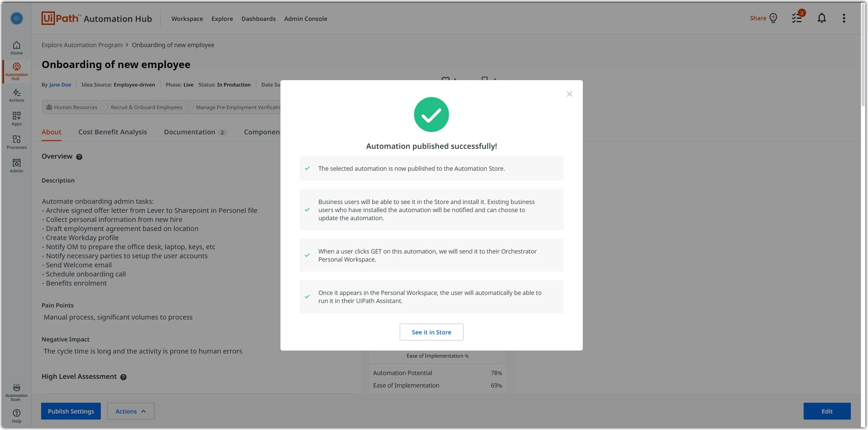Click See it in Store
Viewport: 868px width, 430px height.
click(431, 332)
